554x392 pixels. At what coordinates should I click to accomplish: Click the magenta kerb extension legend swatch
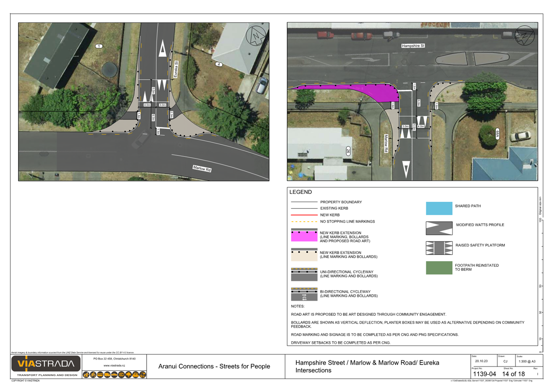[x=304, y=237]
